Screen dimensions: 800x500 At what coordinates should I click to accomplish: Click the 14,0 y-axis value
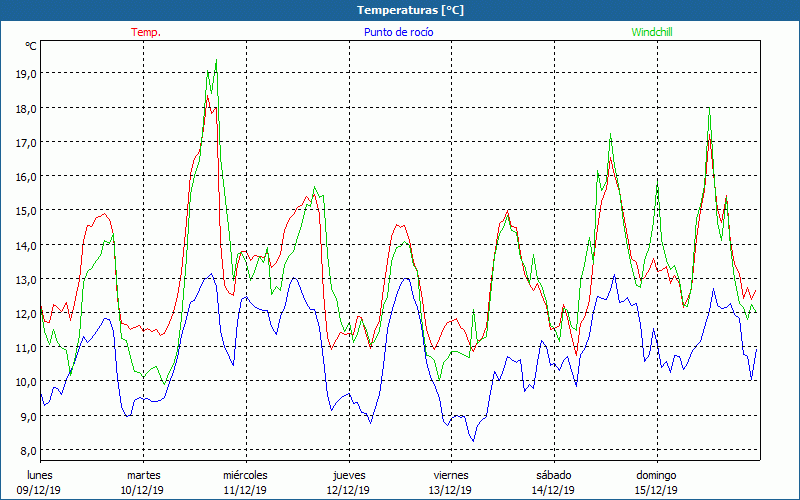coord(26,245)
